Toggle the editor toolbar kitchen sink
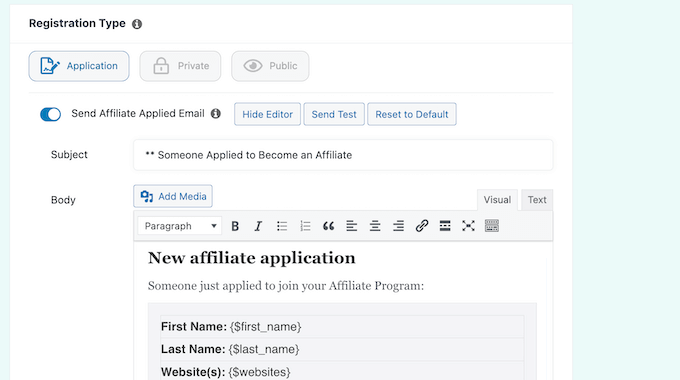Viewport: 680px width, 380px height. (492, 226)
